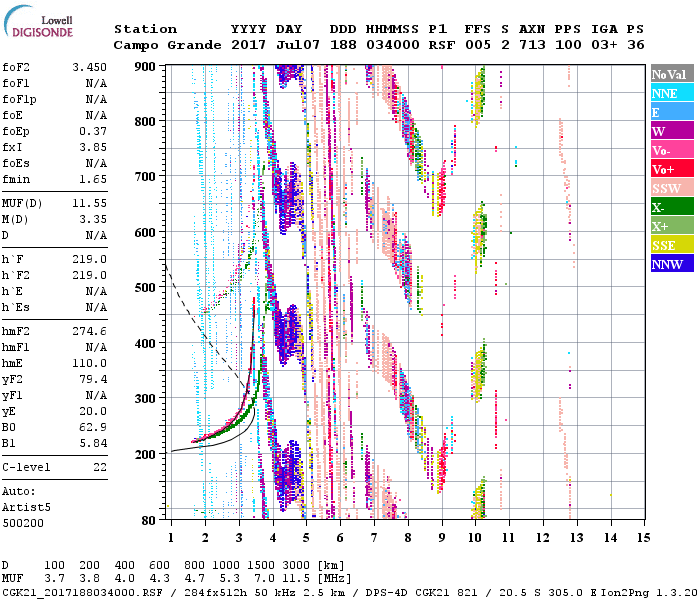Image resolution: width=700 pixels, height=600 pixels.
Task: Pick the SSE yellow legend swatch
Action: pyautogui.click(x=671, y=245)
